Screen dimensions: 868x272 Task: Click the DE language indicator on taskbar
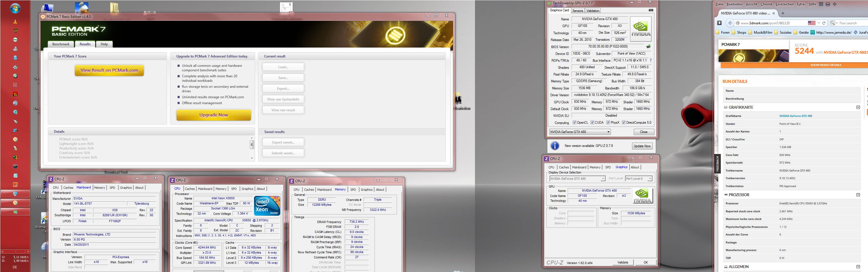point(15,267)
